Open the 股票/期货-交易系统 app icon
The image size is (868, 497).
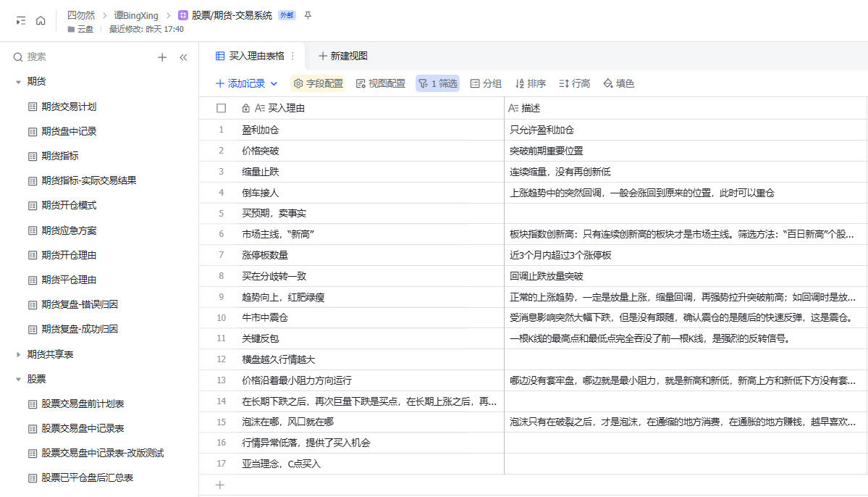182,15
